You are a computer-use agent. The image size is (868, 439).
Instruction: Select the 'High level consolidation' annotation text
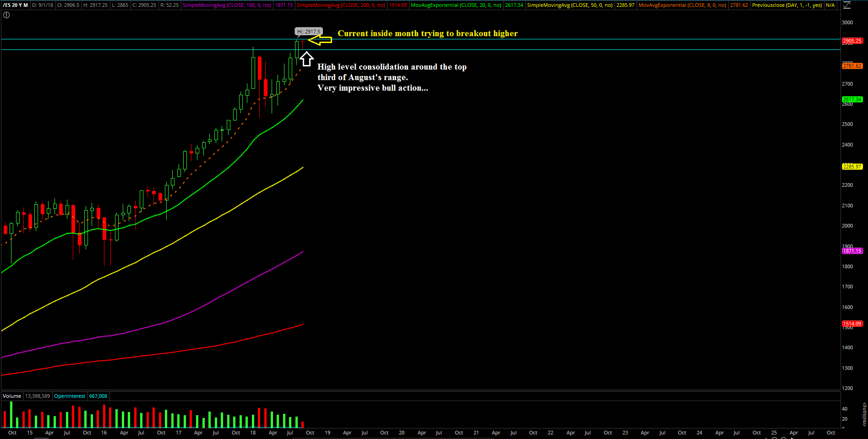(392, 77)
